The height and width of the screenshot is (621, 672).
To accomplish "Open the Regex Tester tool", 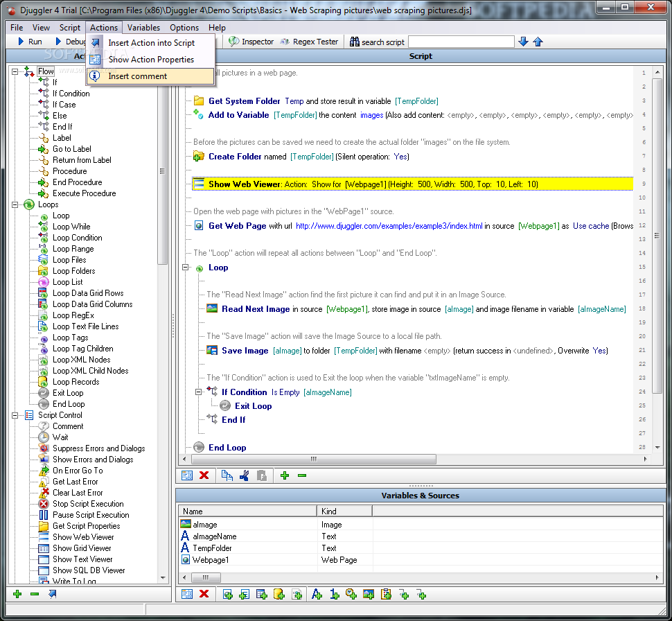I will click(309, 42).
